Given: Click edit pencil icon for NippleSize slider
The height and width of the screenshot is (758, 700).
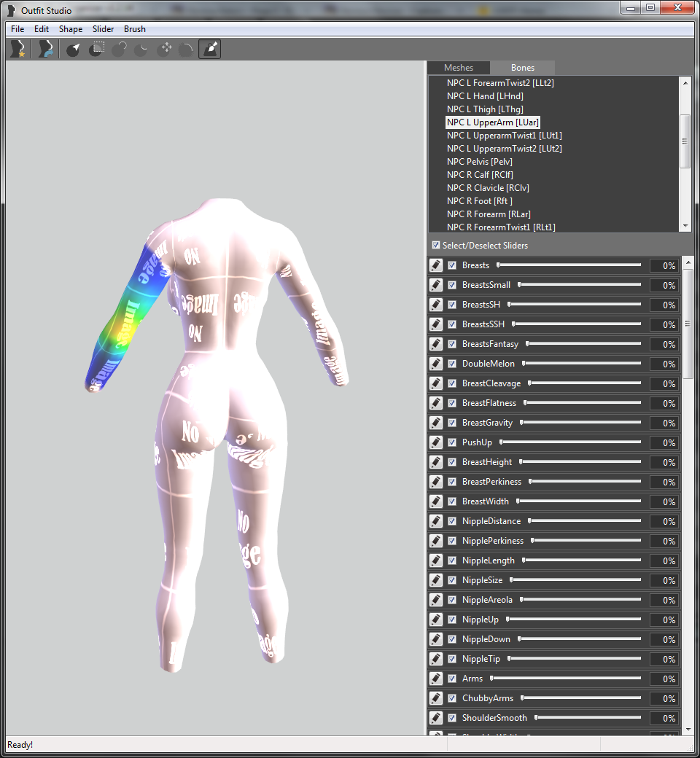Looking at the screenshot, I should pyautogui.click(x=436, y=580).
